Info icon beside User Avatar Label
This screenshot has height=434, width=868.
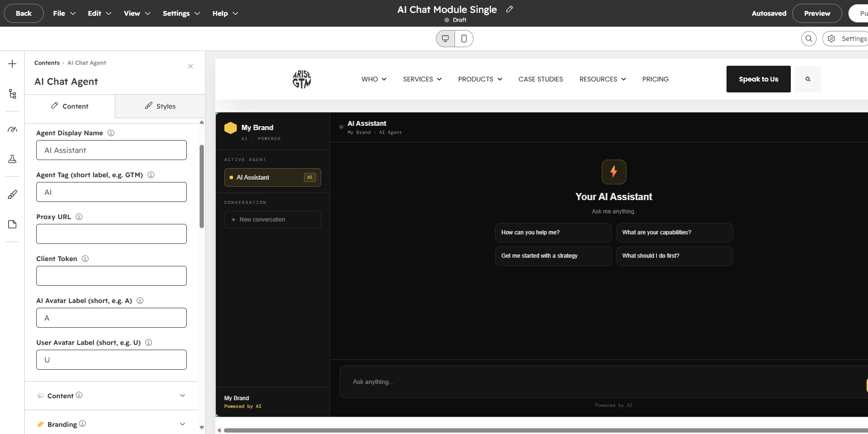click(149, 343)
